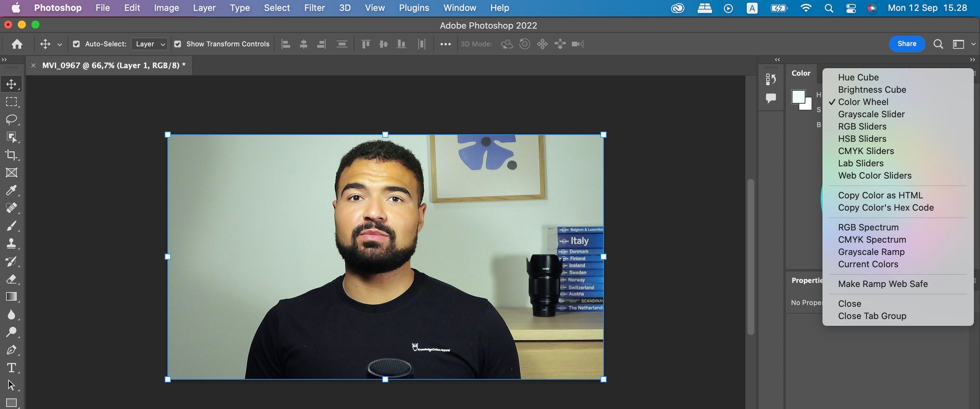The image size is (980, 409).
Task: Click the blue Share button
Action: coord(907,44)
